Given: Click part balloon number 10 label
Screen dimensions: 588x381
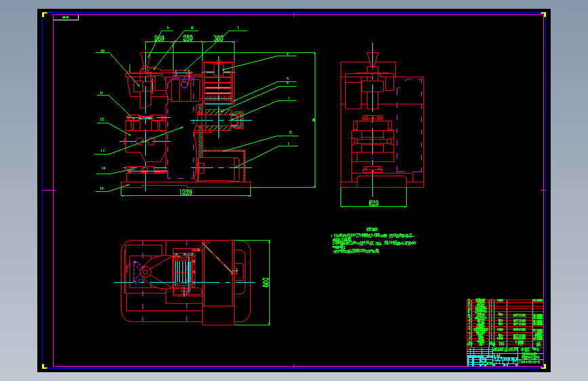Looking at the screenshot, I should tap(102, 51).
